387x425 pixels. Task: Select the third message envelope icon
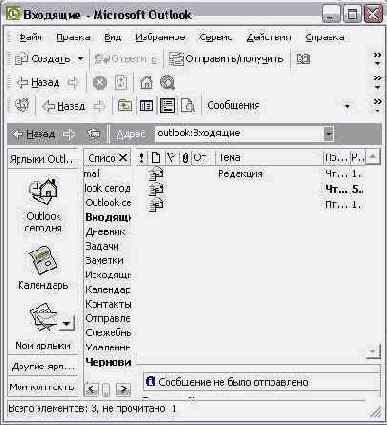tap(156, 204)
